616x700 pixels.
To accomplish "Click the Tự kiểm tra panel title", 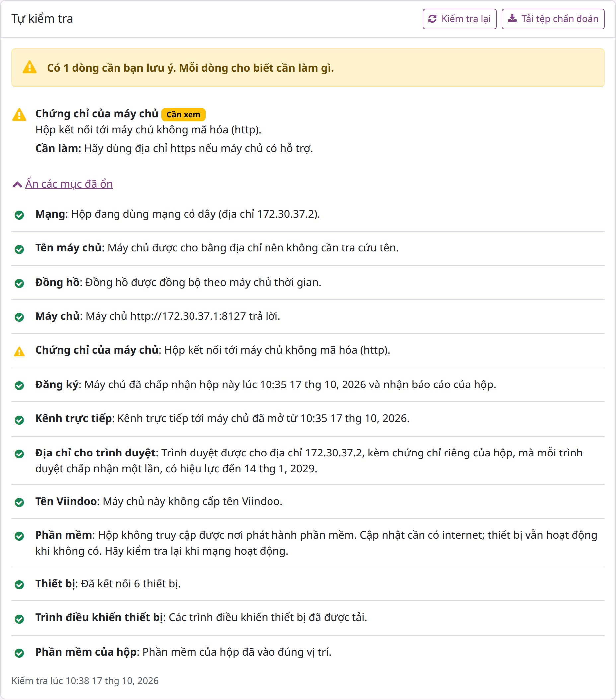I will [x=42, y=19].
